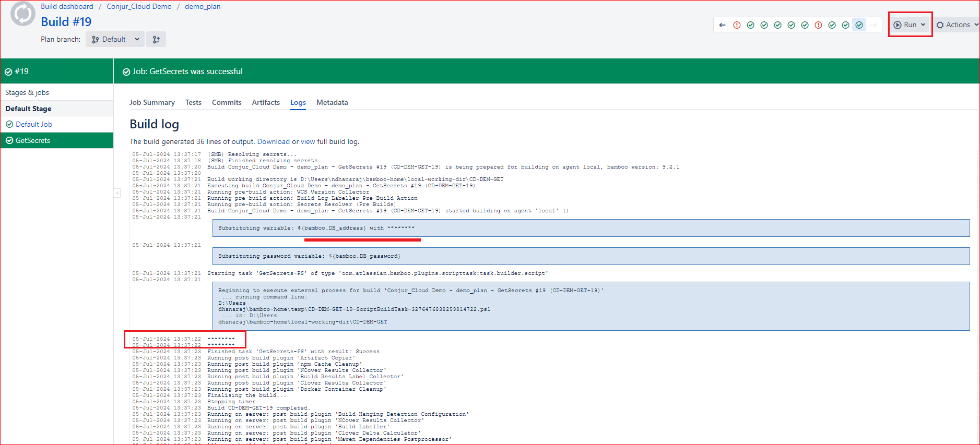Switch to the Artifacts tab
980x445 pixels.
(266, 102)
